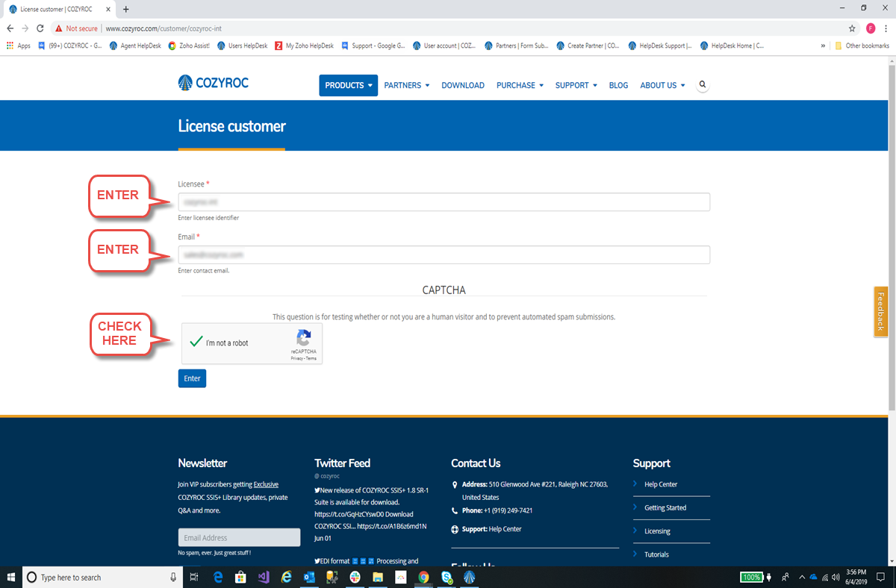The width and height of the screenshot is (896, 588).
Task: Expand the SUPPORT dropdown menu
Action: pos(576,85)
